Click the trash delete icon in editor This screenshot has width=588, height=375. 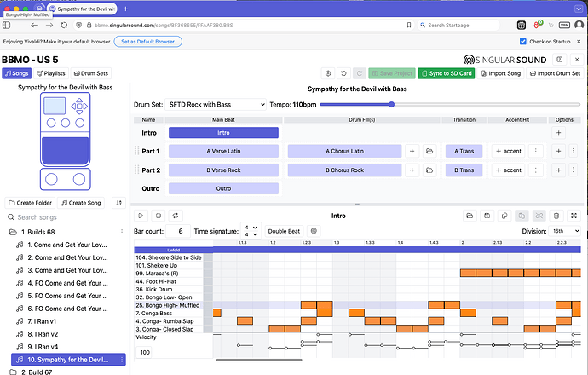click(x=556, y=216)
